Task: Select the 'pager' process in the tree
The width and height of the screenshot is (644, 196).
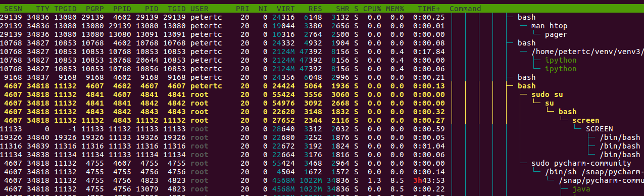Action: (x=556, y=35)
